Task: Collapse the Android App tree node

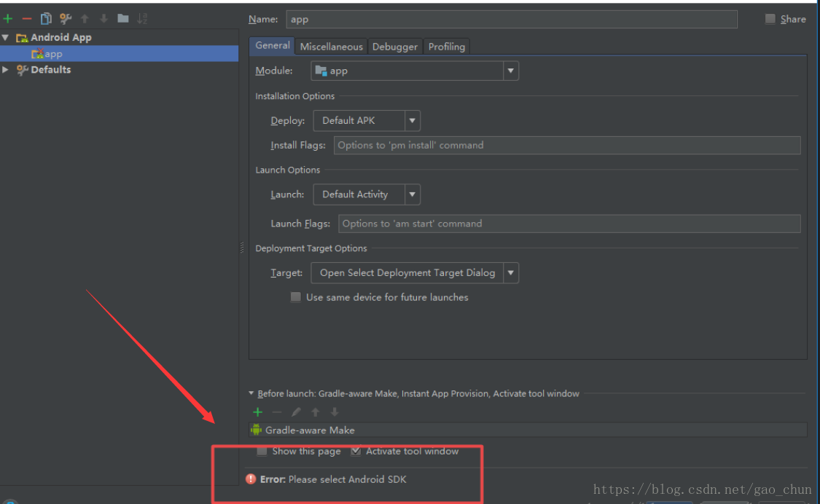Action: 6,38
